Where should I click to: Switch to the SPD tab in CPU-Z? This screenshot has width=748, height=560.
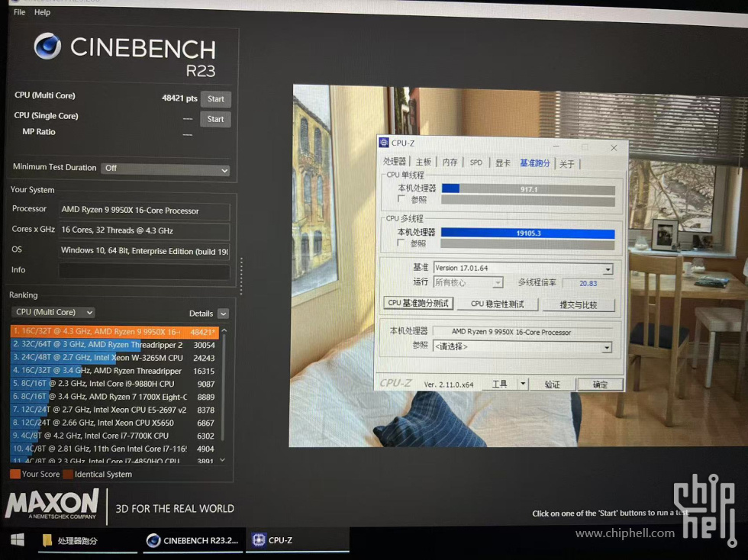pyautogui.click(x=476, y=163)
